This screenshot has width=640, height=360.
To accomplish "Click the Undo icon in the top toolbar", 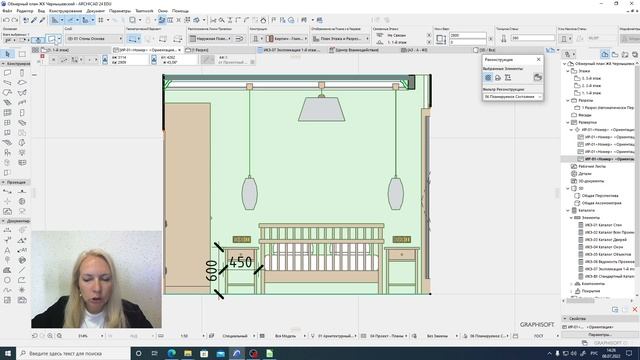I will tap(6, 20).
